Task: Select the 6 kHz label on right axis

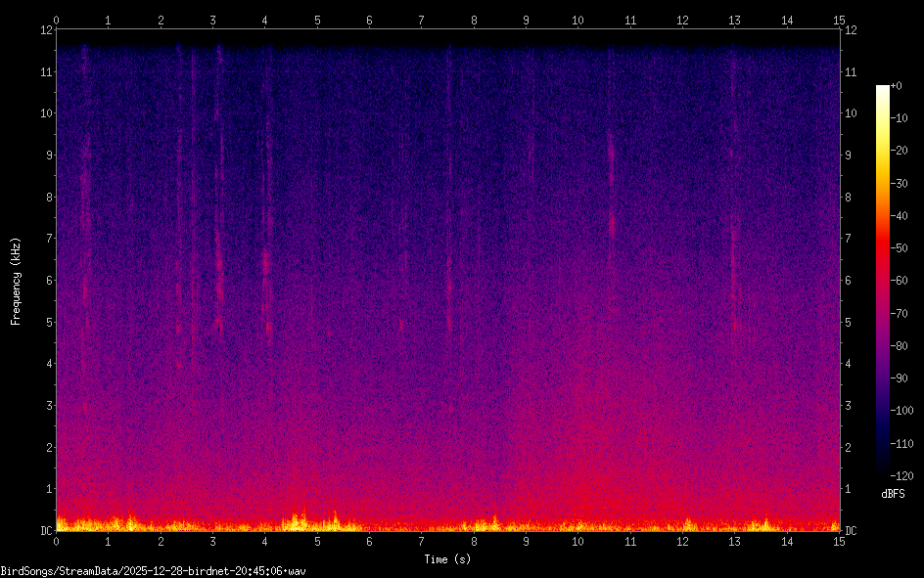Action: coord(849,281)
